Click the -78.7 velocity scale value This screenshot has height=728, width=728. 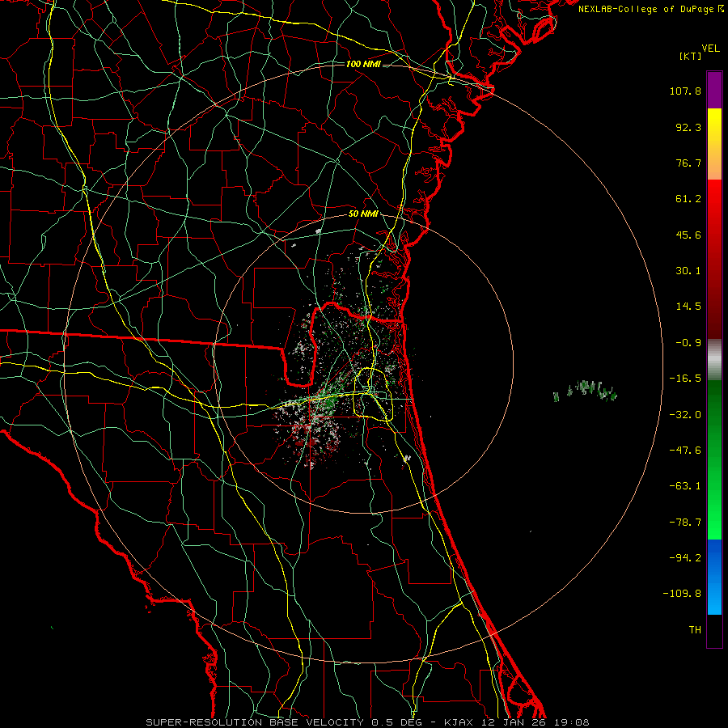click(685, 523)
